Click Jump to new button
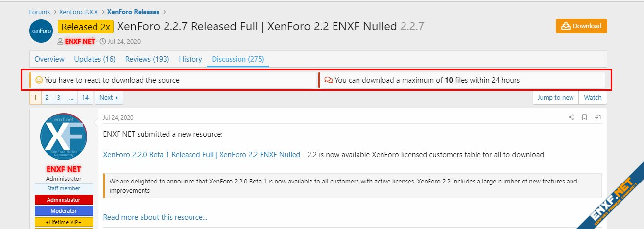 click(555, 98)
